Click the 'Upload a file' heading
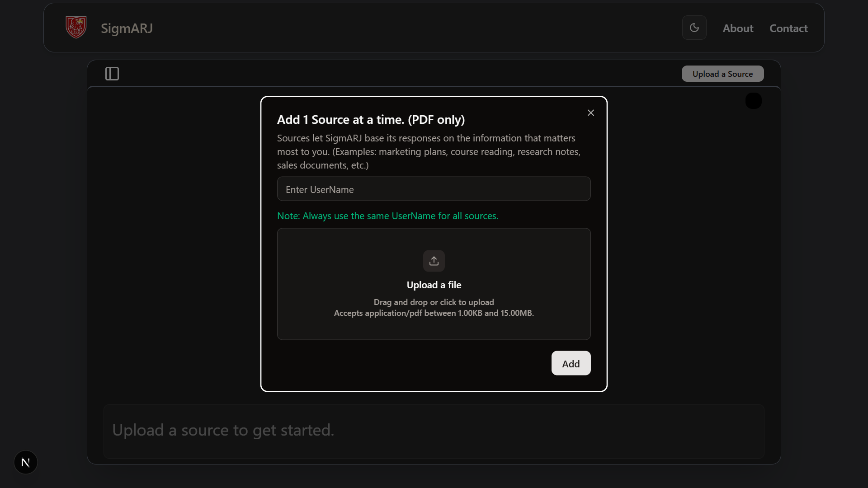Viewport: 868px width, 488px height. [434, 285]
